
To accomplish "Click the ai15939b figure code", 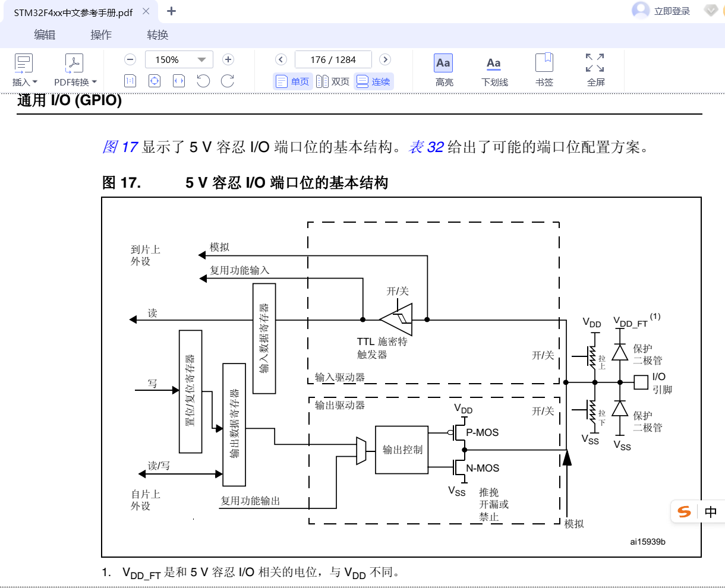I will [x=648, y=542].
